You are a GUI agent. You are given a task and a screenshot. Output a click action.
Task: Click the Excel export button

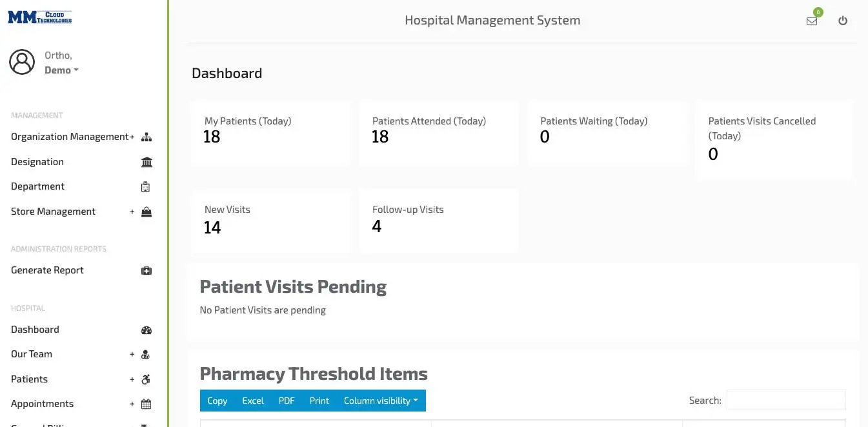tap(253, 401)
